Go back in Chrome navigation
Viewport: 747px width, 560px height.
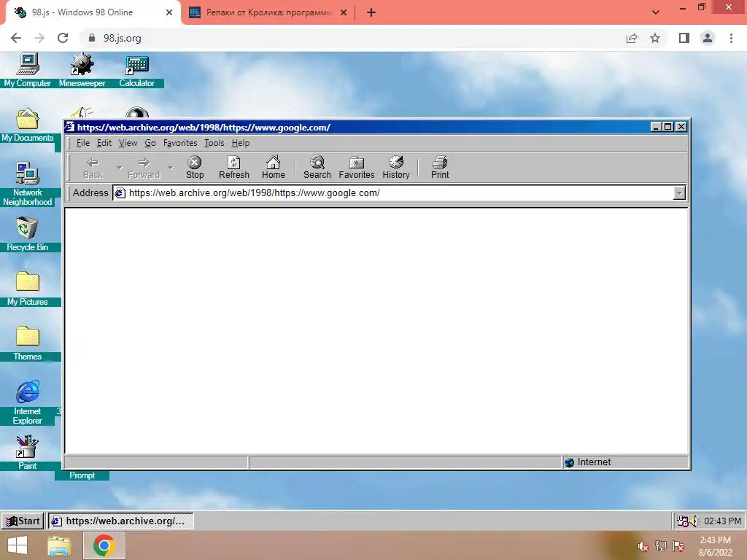pyautogui.click(x=16, y=38)
